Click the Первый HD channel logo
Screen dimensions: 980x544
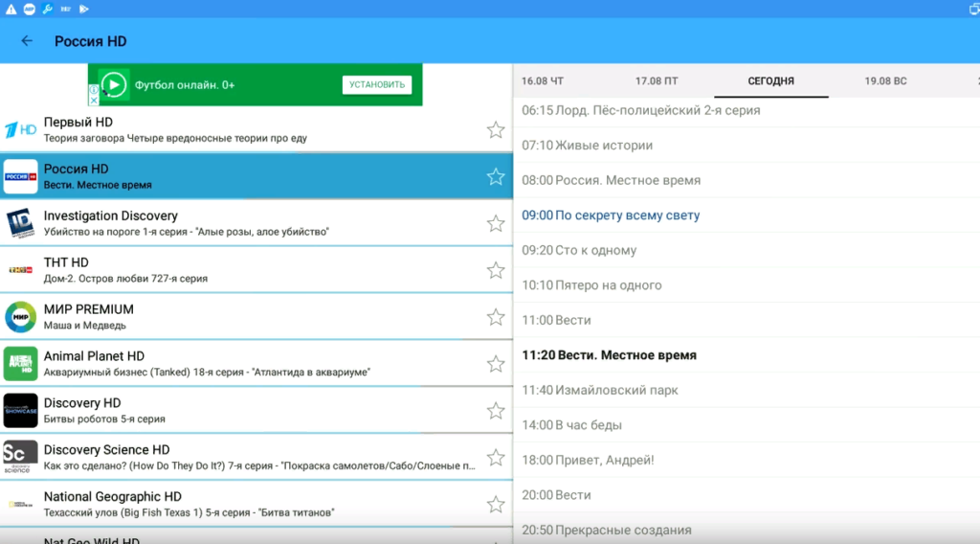click(x=20, y=129)
